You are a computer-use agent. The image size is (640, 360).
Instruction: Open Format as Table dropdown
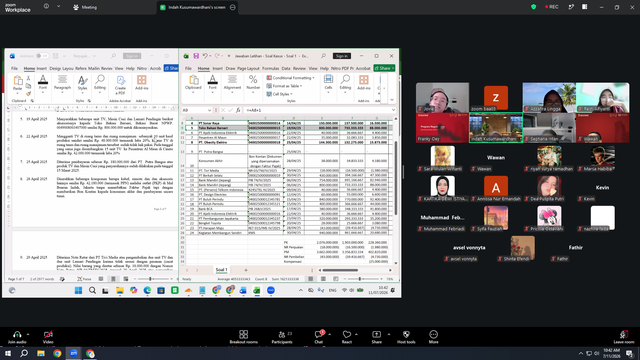(284, 86)
